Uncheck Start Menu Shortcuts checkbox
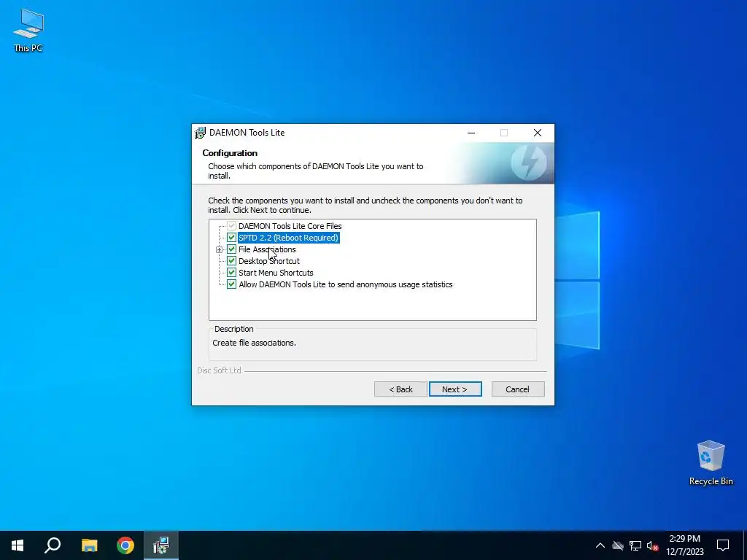 coord(231,273)
